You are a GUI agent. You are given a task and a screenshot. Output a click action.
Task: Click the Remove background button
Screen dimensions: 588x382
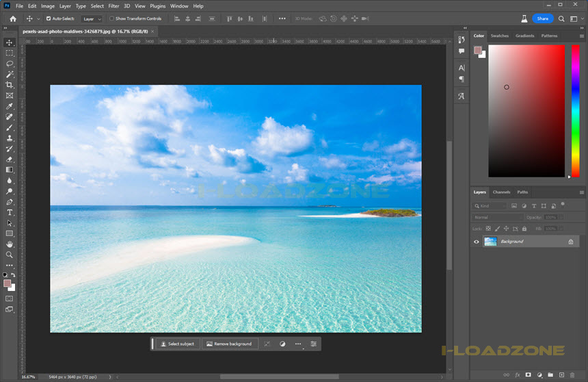[229, 344]
